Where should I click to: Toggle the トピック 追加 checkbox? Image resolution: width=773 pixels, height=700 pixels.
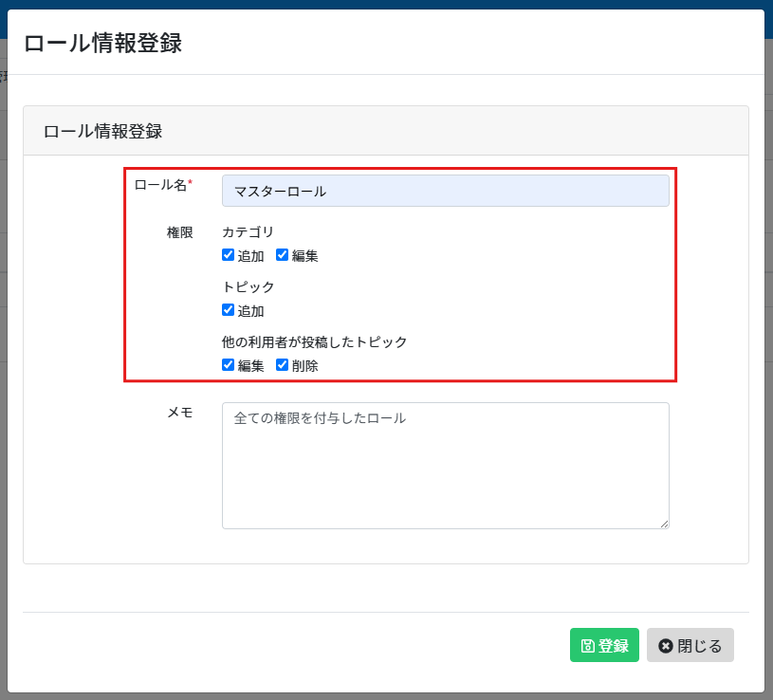point(228,310)
